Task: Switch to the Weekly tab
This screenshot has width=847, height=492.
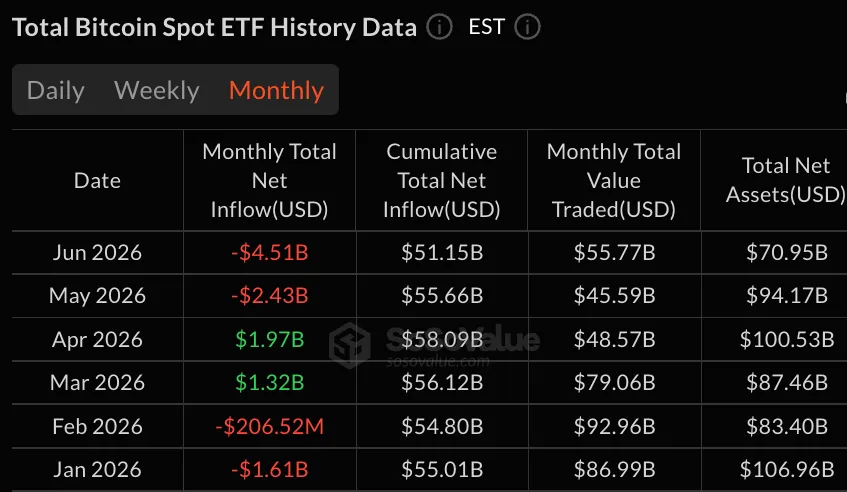Action: click(x=157, y=90)
